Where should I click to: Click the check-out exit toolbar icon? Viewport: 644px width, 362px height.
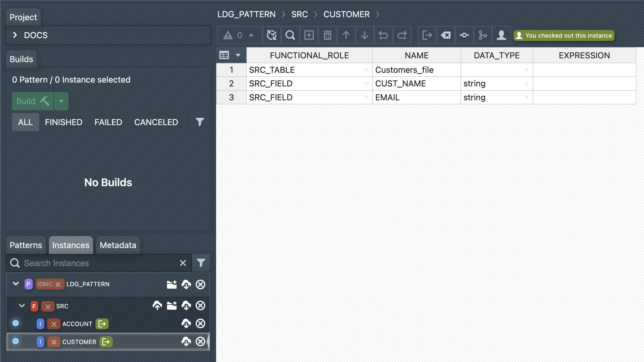(x=427, y=35)
